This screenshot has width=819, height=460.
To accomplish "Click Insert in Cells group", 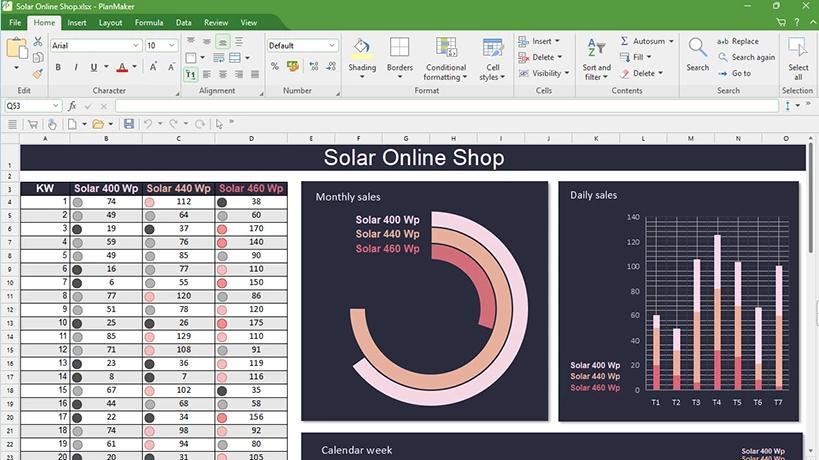I will 539,41.
